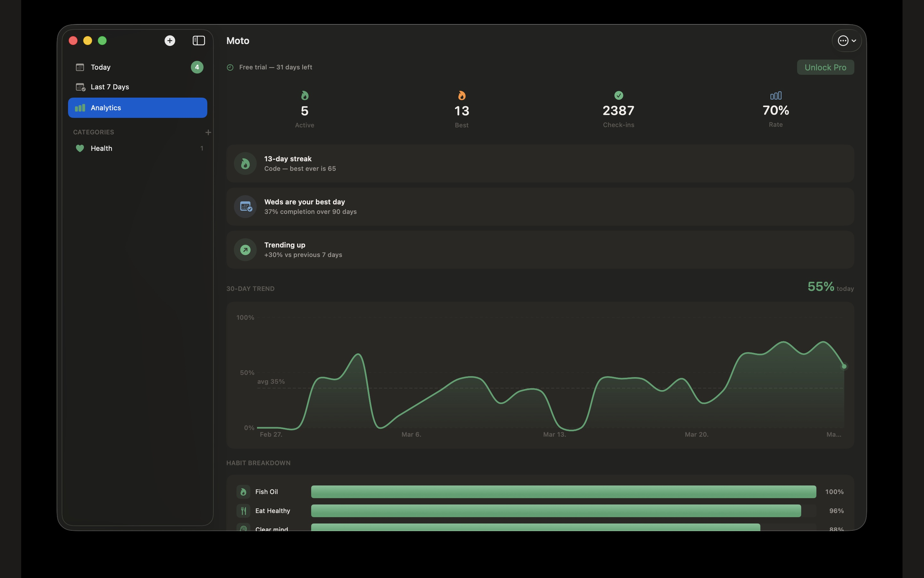This screenshot has width=924, height=578.
Task: Open the Trending up insight card
Action: coord(540,250)
